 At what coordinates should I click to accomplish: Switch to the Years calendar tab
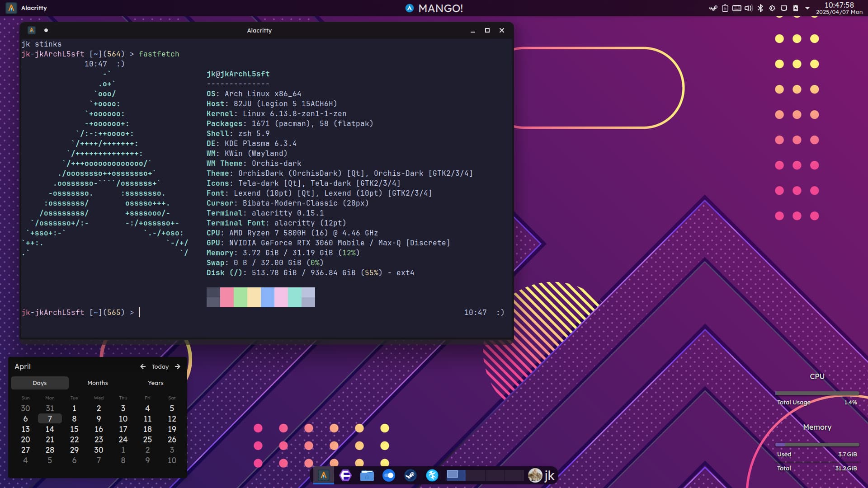[x=156, y=383]
